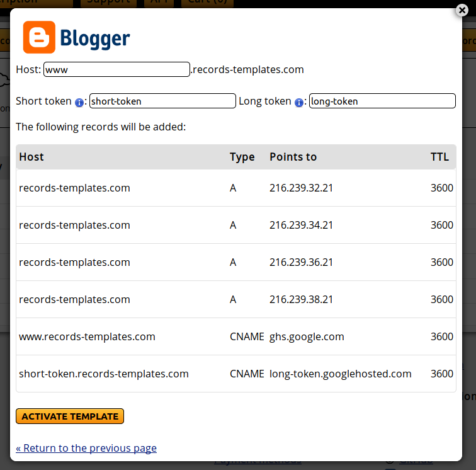This screenshot has width=476, height=470.
Task: Click the Points to column header
Action: (x=293, y=157)
